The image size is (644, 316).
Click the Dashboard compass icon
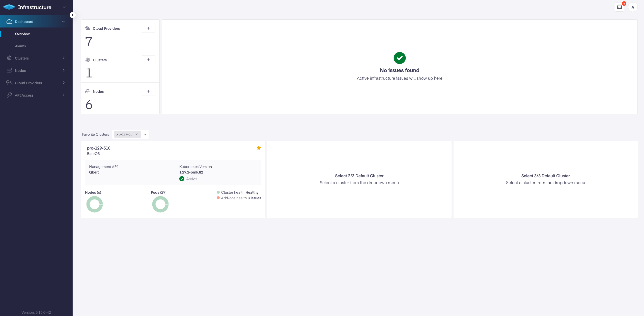pyautogui.click(x=9, y=22)
